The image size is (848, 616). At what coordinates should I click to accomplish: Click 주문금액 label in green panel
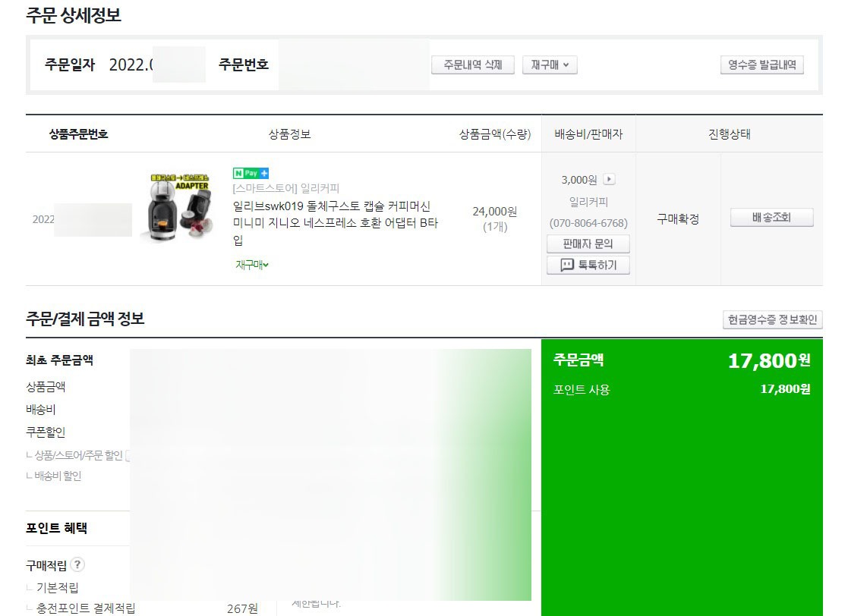(x=578, y=360)
